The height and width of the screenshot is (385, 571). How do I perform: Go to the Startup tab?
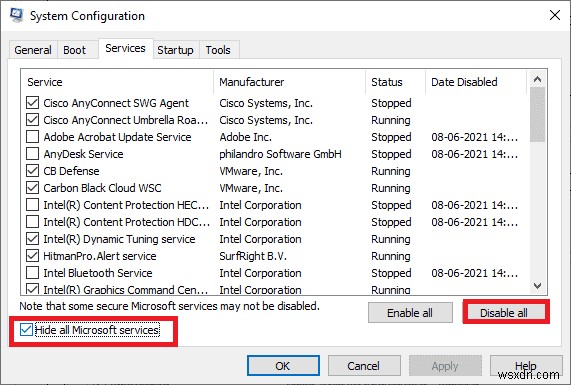[x=175, y=50]
